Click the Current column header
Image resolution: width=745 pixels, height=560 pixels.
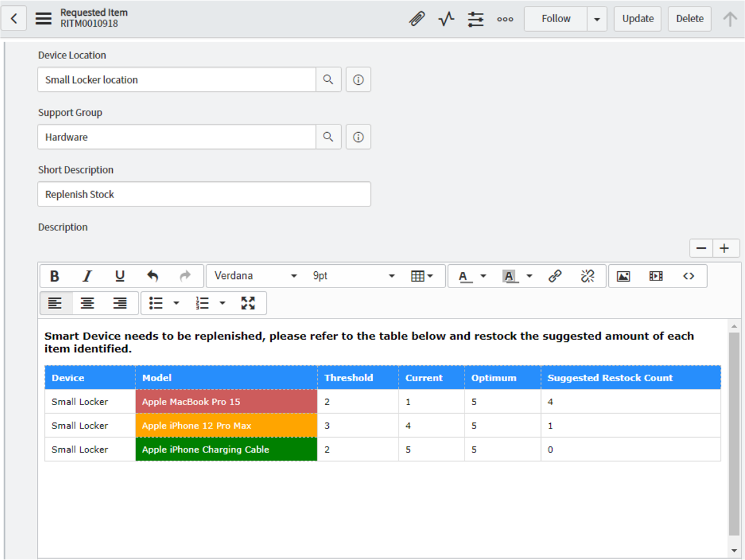[x=431, y=378]
